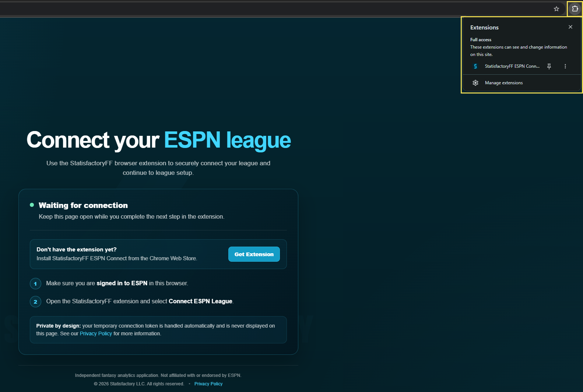The image size is (583, 392).
Task: Close the Extensions popup
Action: 570,27
